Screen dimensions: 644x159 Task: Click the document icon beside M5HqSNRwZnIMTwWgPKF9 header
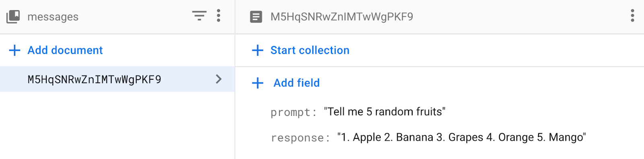pyautogui.click(x=256, y=17)
